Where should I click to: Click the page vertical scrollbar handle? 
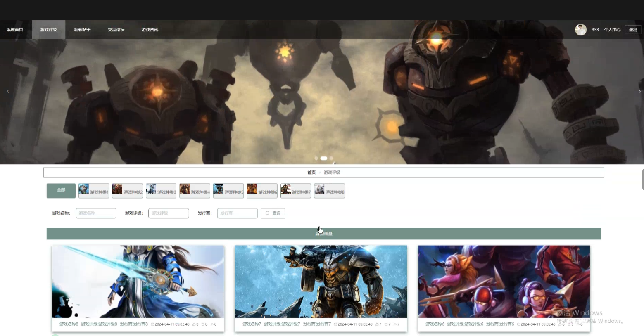(643, 179)
